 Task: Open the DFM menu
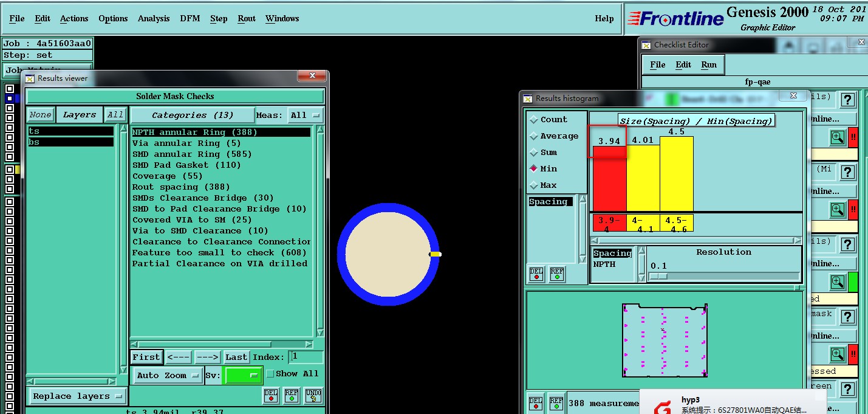click(x=190, y=18)
